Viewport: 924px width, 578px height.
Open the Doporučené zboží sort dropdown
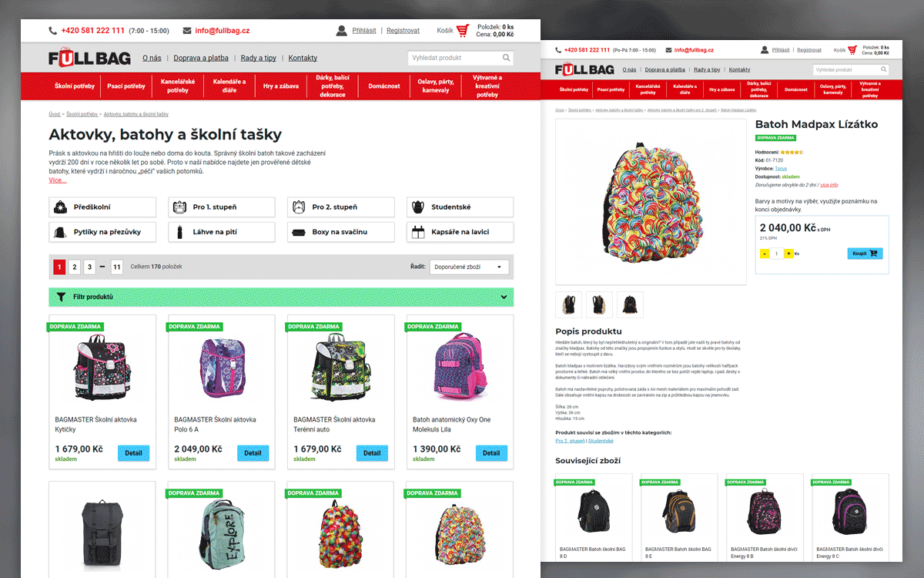click(469, 267)
